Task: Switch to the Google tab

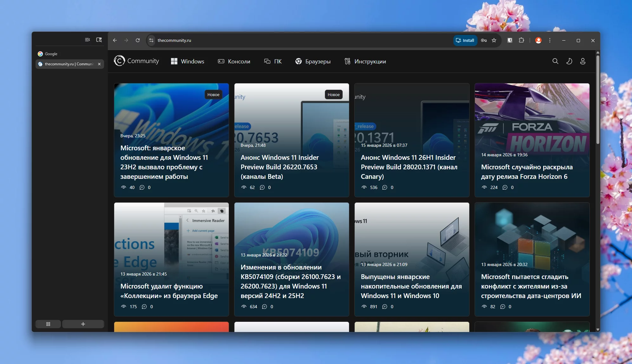Action: [51, 54]
